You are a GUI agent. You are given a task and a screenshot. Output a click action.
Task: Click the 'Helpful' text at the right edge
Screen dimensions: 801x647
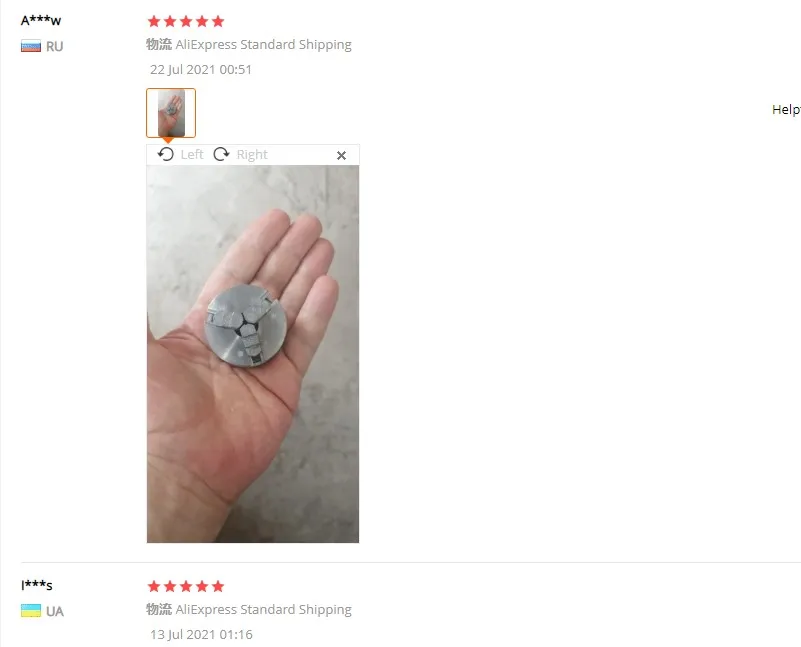[786, 109]
